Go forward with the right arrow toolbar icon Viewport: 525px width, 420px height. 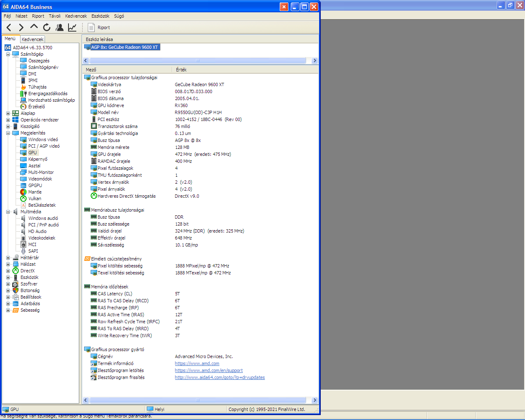[x=21, y=27]
